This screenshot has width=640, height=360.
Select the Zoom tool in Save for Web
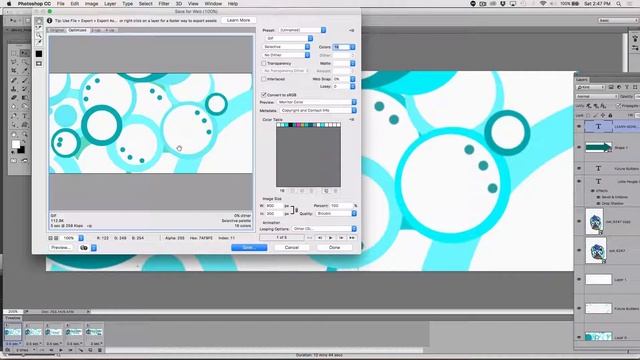(39, 35)
